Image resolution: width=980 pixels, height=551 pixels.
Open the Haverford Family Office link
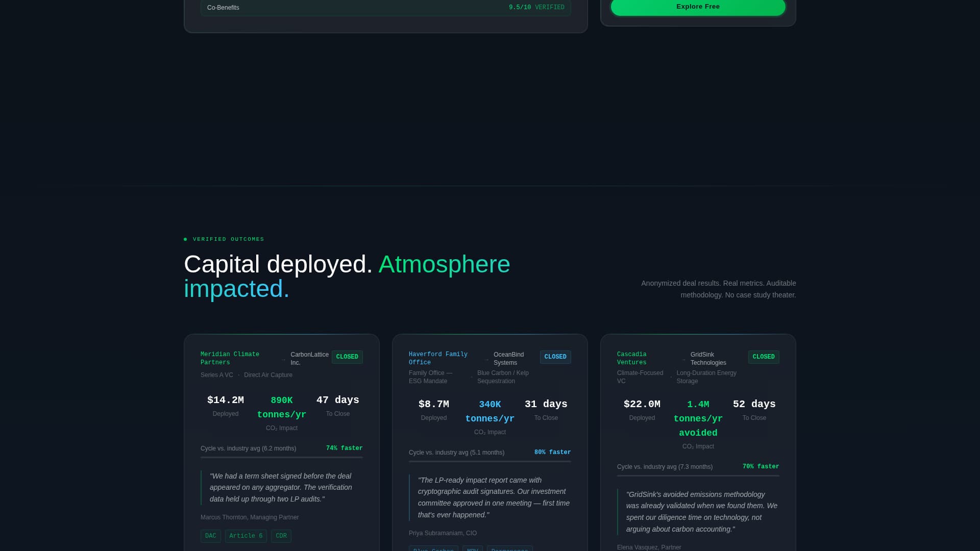pos(438,358)
